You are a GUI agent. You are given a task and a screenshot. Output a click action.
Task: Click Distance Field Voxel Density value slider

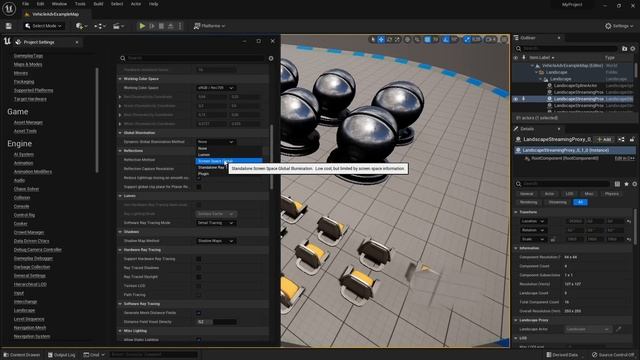pyautogui.click(x=216, y=322)
